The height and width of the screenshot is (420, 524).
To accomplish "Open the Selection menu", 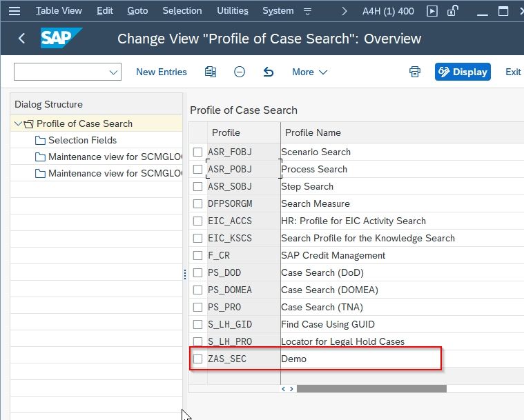I will tap(182, 11).
